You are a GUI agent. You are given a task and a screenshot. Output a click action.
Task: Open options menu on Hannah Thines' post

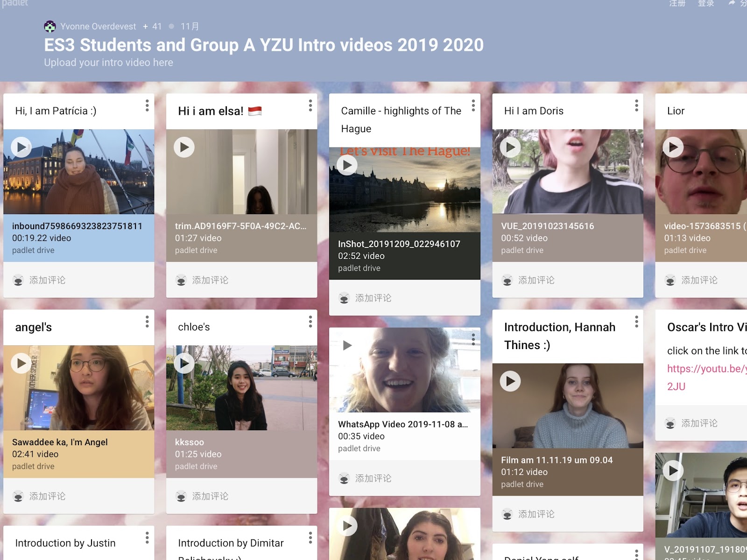click(x=636, y=322)
